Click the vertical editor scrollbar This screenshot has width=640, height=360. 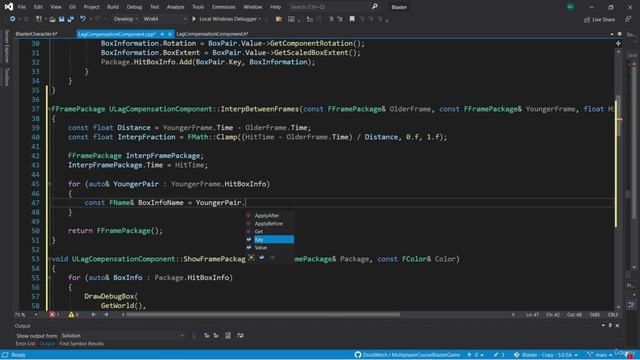(619, 116)
